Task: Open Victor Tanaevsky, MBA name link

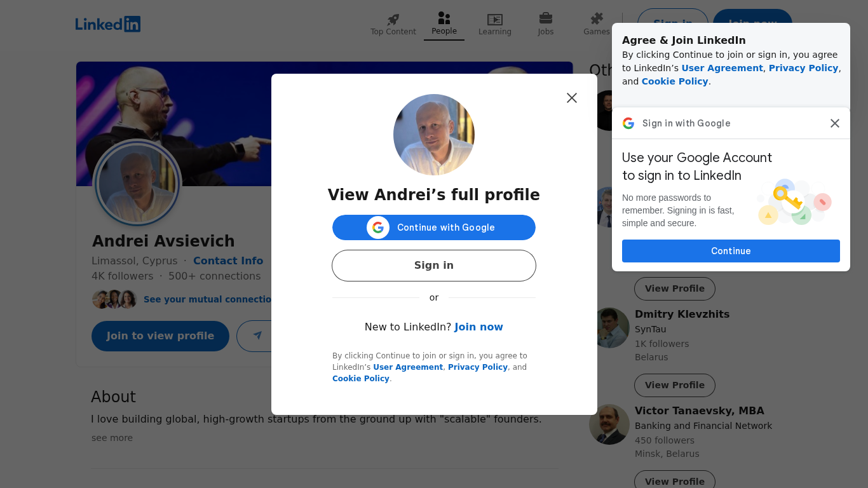Action: 700,411
